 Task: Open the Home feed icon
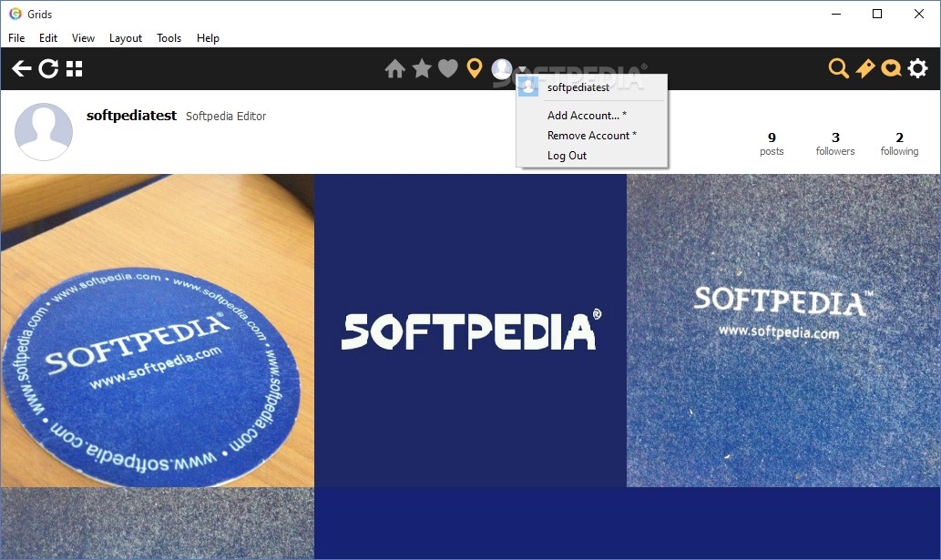[x=394, y=69]
